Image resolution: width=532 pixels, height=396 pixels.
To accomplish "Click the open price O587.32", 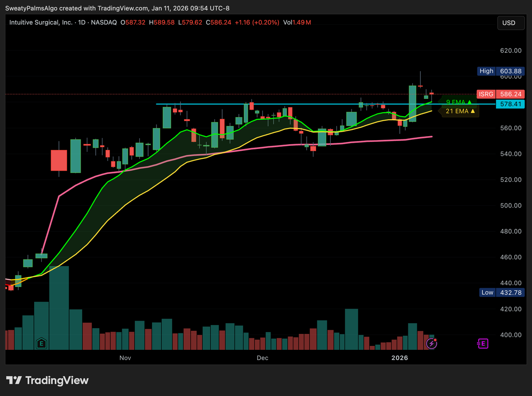I will pyautogui.click(x=133, y=22).
